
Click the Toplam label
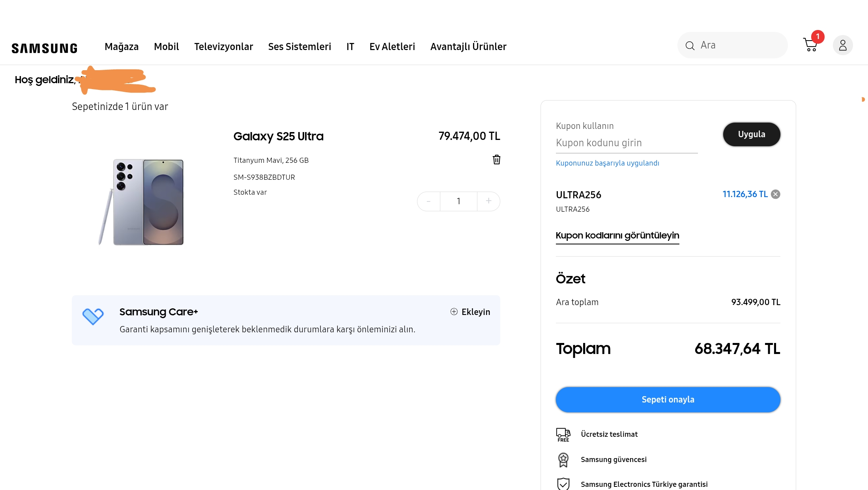[583, 349]
